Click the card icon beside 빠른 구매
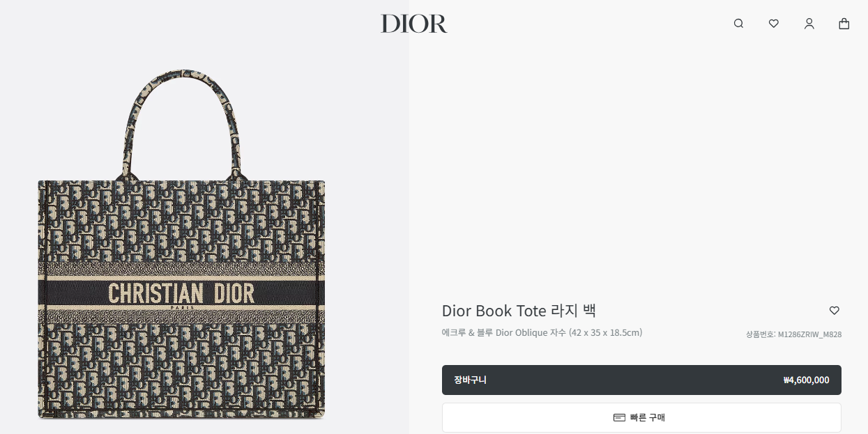Viewport: 868px width, 434px height. pos(619,417)
